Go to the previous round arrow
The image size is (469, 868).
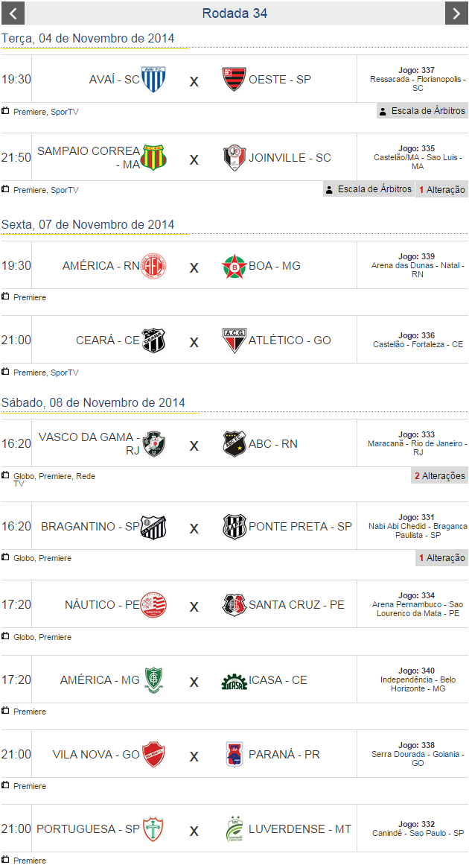[x=13, y=13]
